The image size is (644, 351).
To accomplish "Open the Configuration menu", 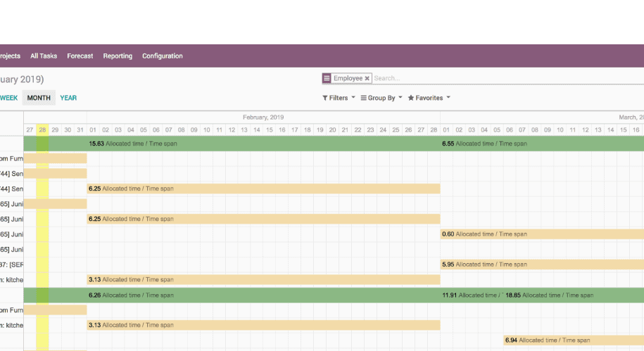I will (163, 56).
